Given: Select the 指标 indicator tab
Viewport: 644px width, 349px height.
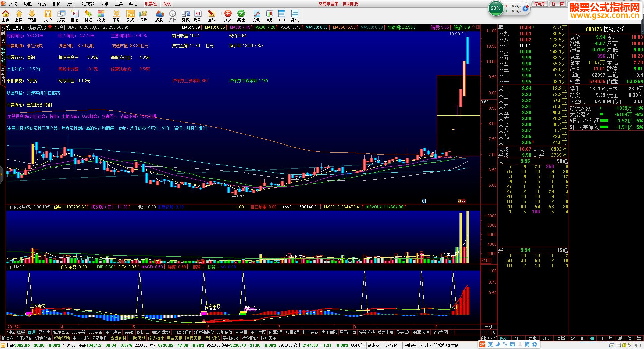Looking at the screenshot, I should coord(11,332).
